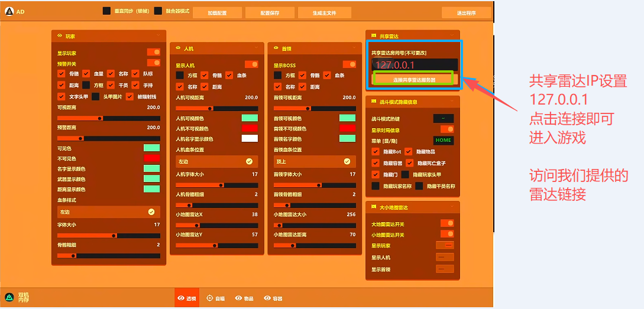Open the 物品 tab

point(244,298)
